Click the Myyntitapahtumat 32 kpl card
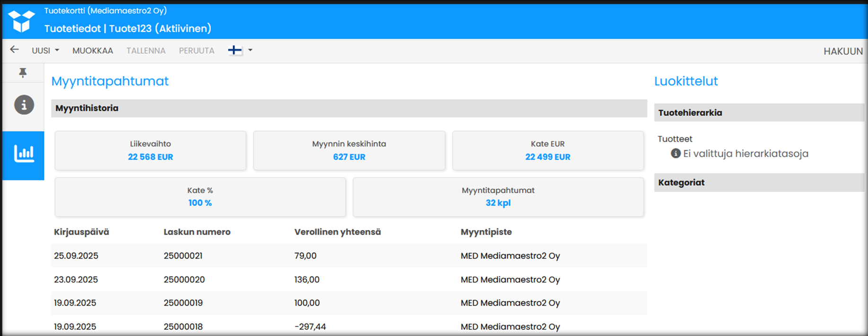 [x=498, y=197]
